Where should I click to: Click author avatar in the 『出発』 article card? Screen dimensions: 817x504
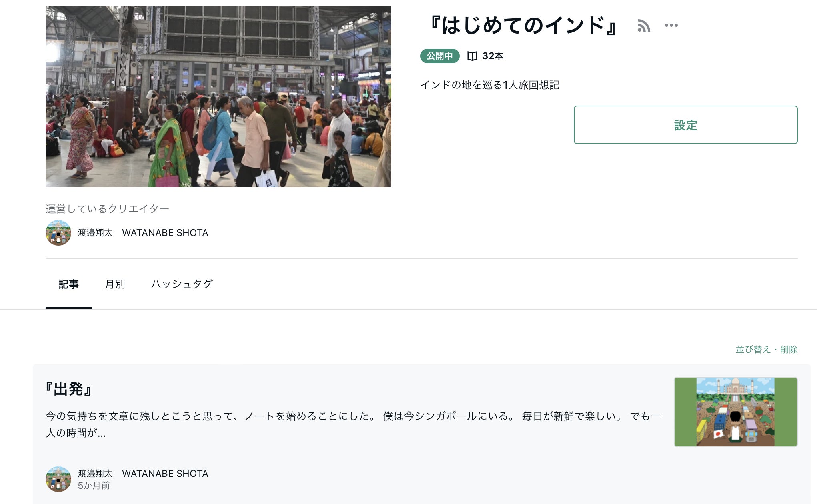[58, 479]
